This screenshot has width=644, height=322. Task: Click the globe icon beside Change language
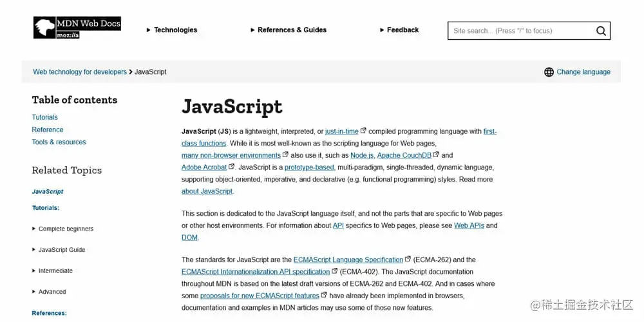coord(549,72)
